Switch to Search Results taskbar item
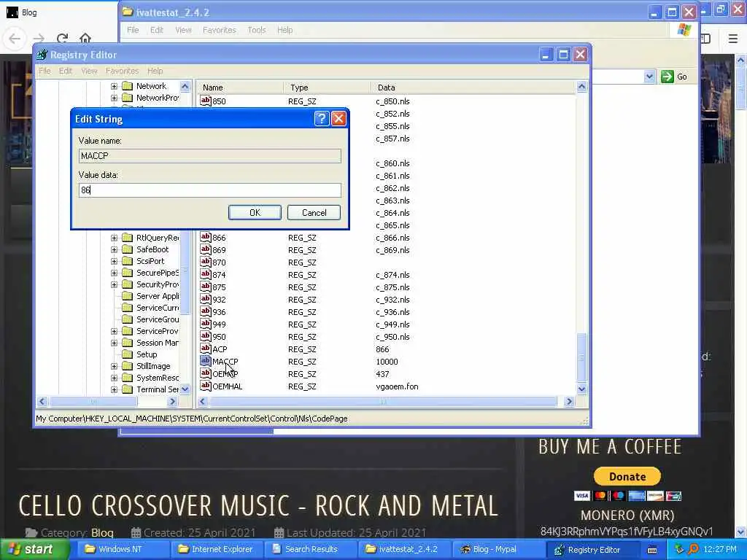Screen dimensions: 747x560 click(x=309, y=549)
